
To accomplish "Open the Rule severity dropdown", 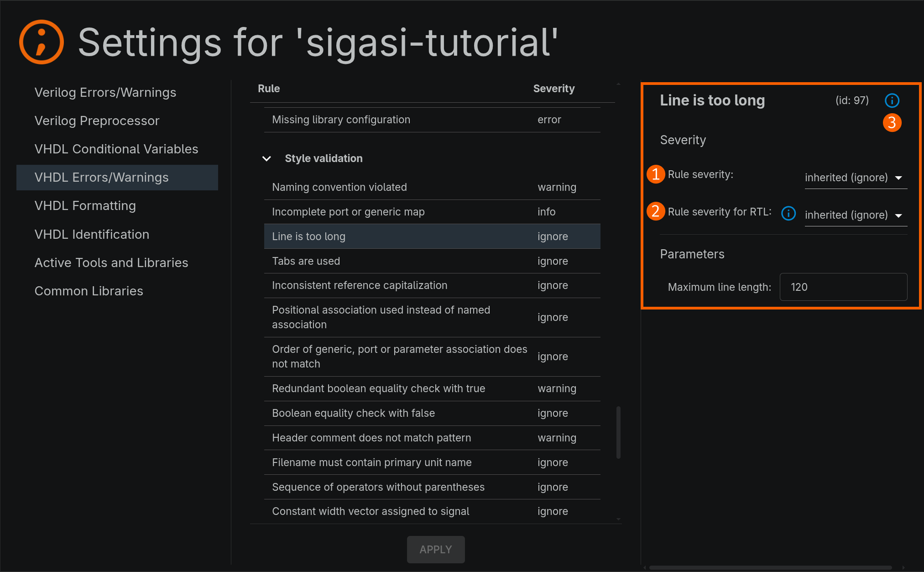I will tap(856, 178).
